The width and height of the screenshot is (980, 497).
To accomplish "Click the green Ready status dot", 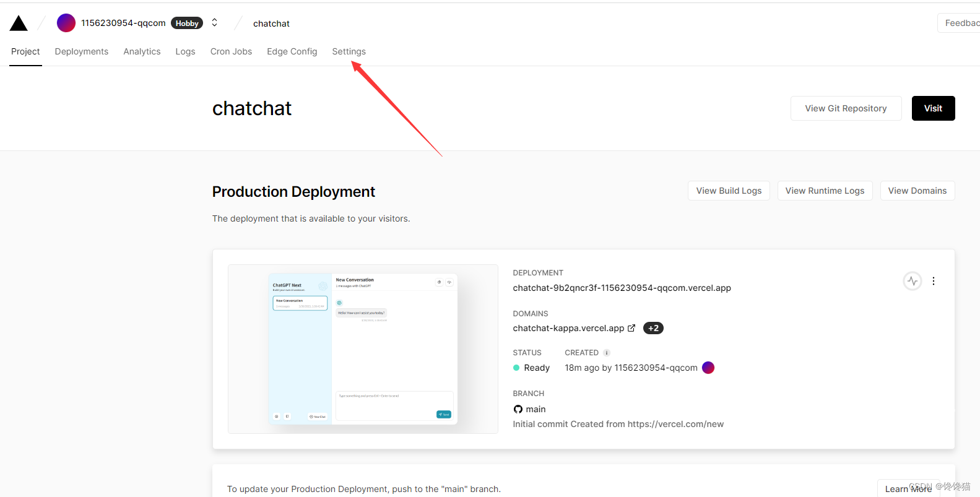I will coord(516,368).
